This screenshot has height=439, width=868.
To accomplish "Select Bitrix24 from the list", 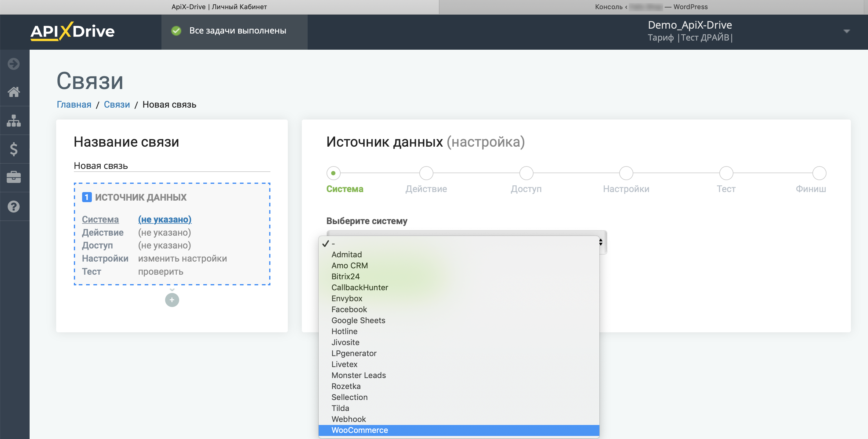I will pyautogui.click(x=459, y=277).
